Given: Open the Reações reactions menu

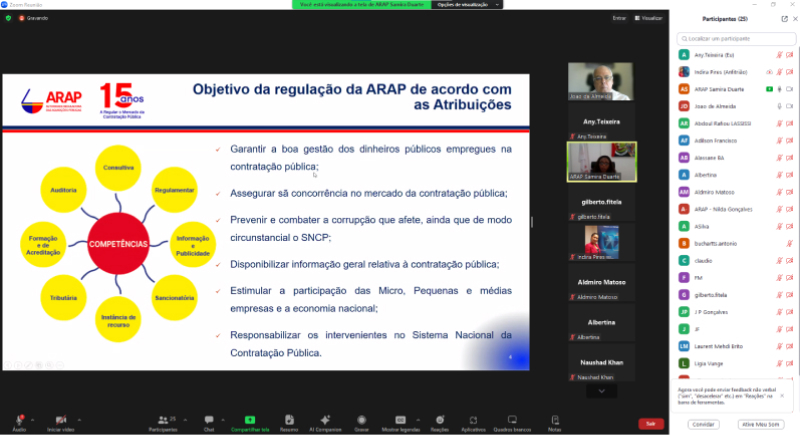Looking at the screenshot, I should [x=440, y=422].
